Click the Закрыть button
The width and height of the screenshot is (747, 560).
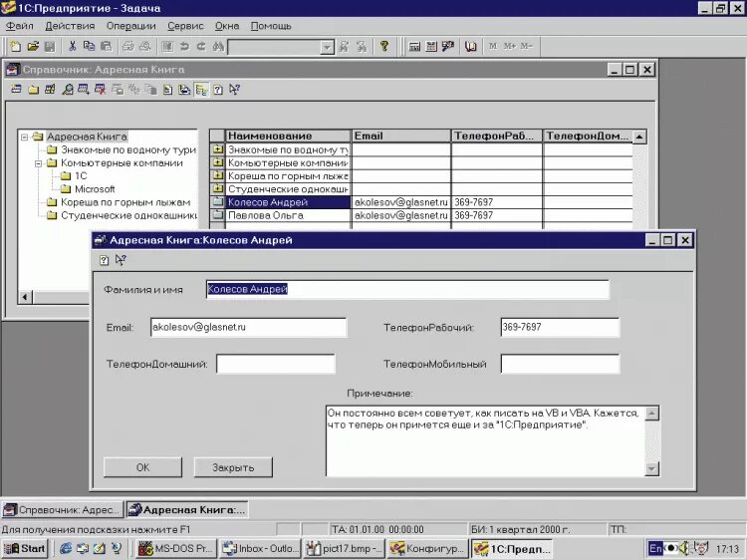(233, 467)
